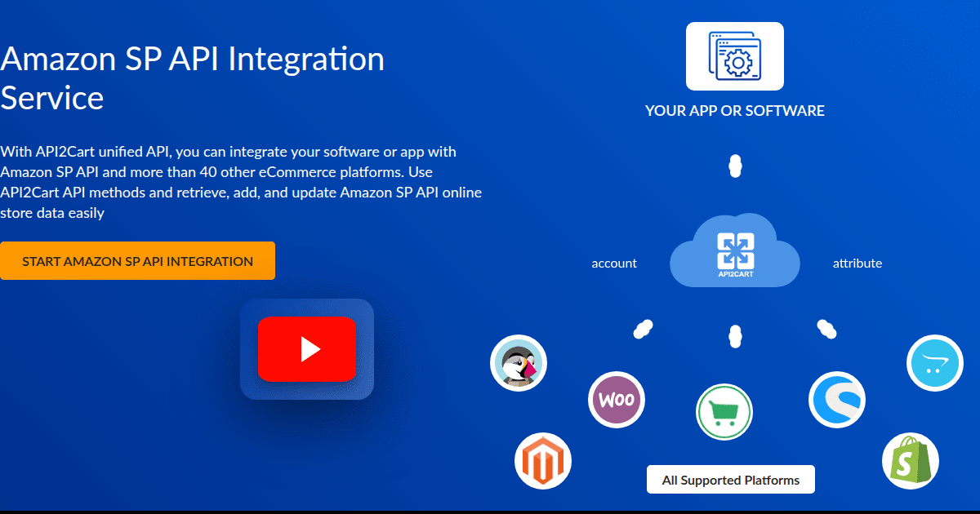Play the YouTube video thumbnail
Viewport: 980px width, 514px height.
click(x=306, y=349)
